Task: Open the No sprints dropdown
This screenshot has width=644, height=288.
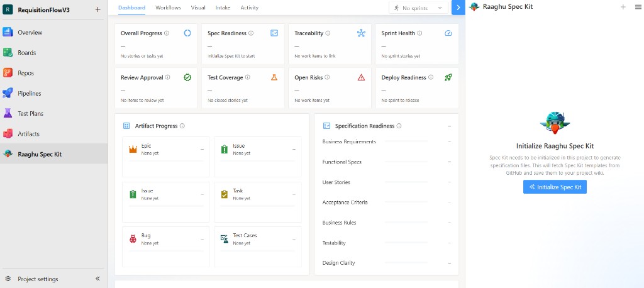Action: [418, 8]
